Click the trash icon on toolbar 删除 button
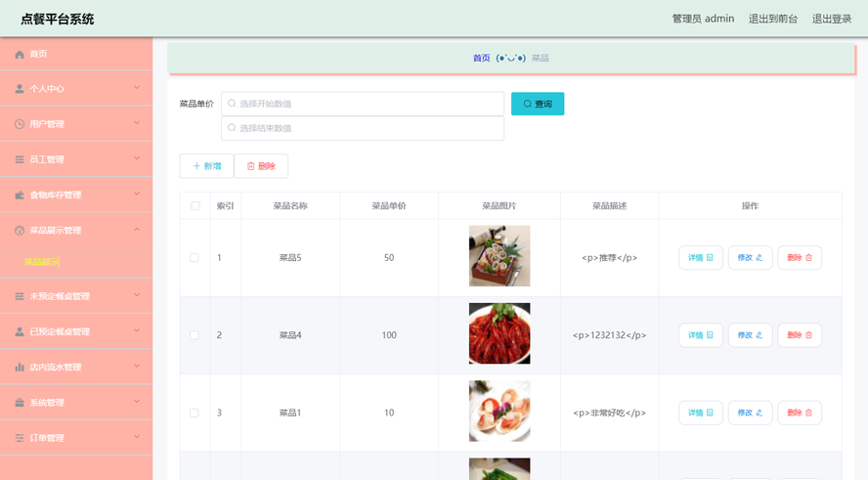Viewport: 868px width, 480px height. tap(251, 166)
